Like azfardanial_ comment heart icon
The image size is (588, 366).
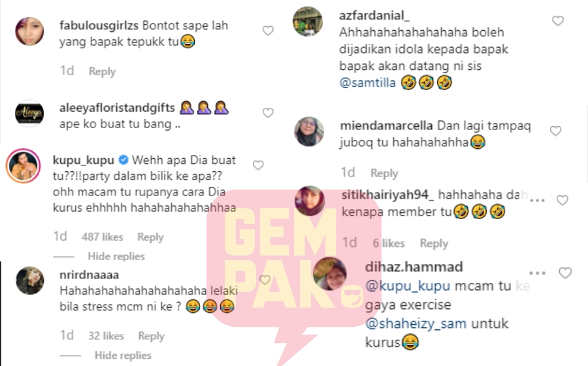(x=558, y=21)
